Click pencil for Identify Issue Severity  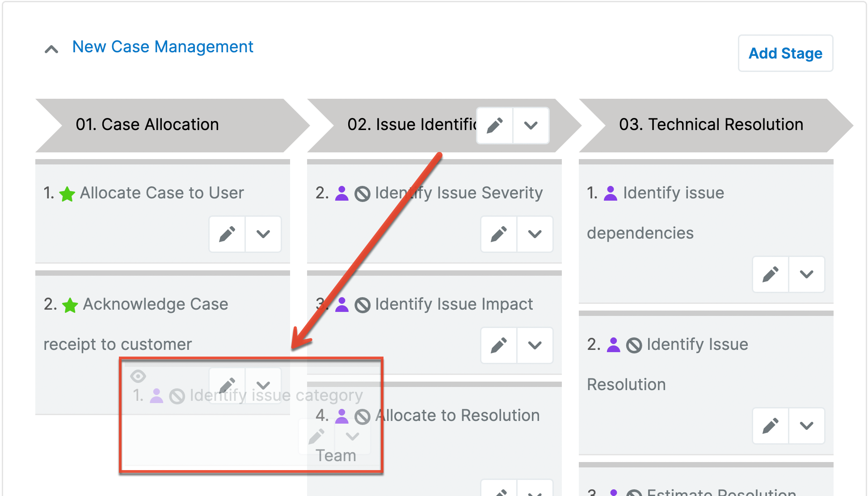(499, 234)
